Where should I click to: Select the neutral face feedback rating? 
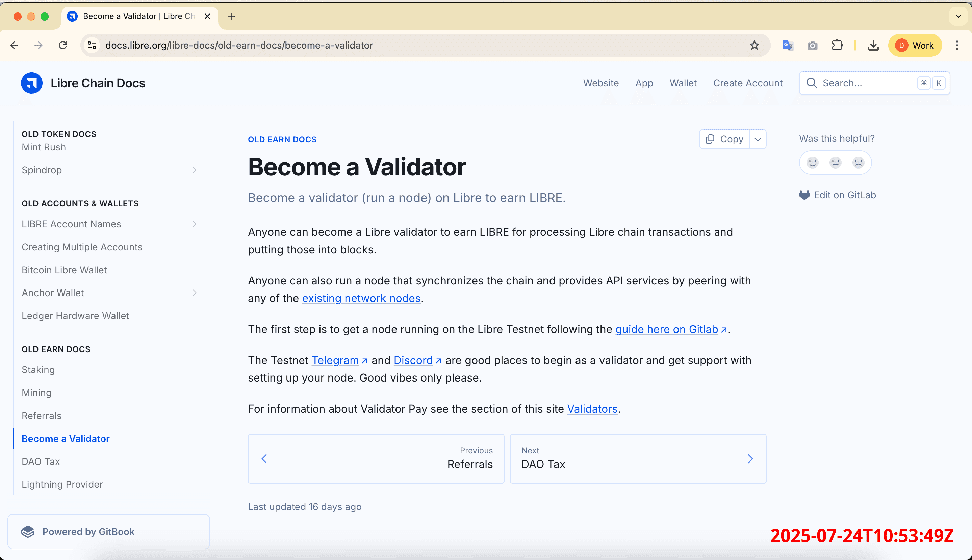tap(835, 162)
